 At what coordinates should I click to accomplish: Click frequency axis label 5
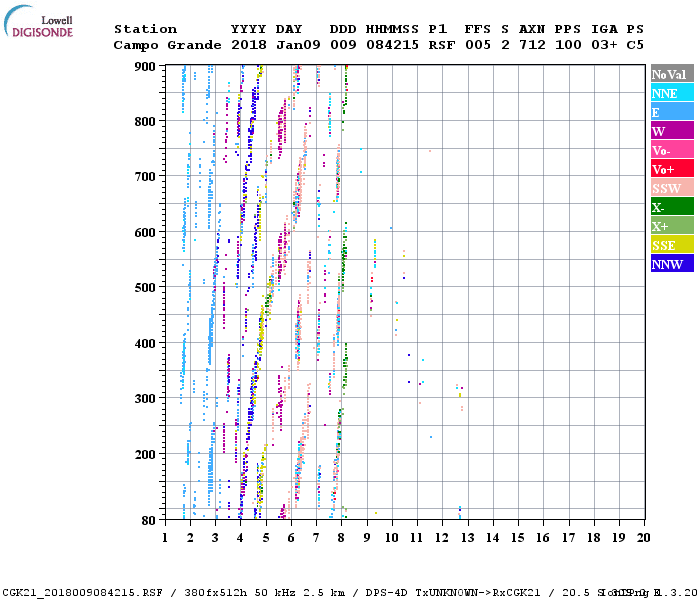[x=266, y=538]
